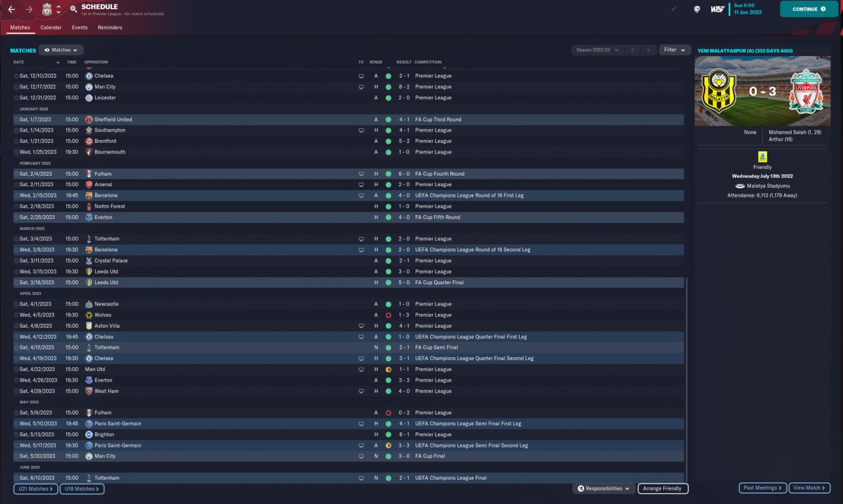843x504 pixels.
Task: Open U18 Matches
Action: (82, 489)
